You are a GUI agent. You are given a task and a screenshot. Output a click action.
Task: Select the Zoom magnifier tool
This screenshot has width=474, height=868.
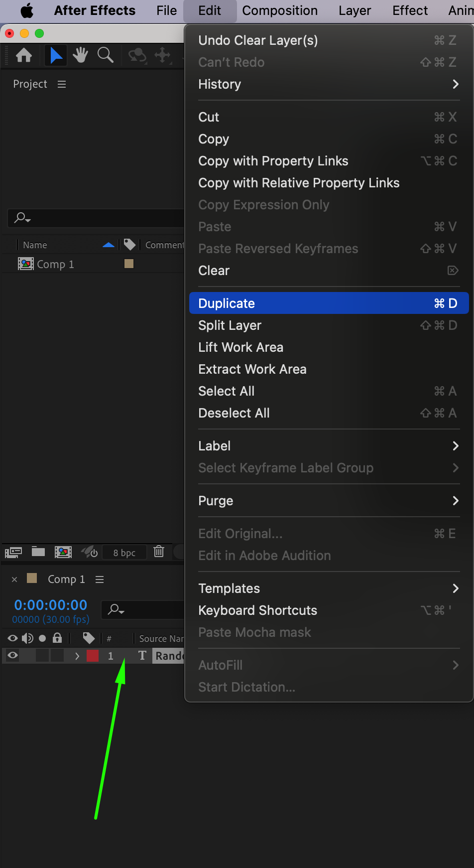(105, 55)
